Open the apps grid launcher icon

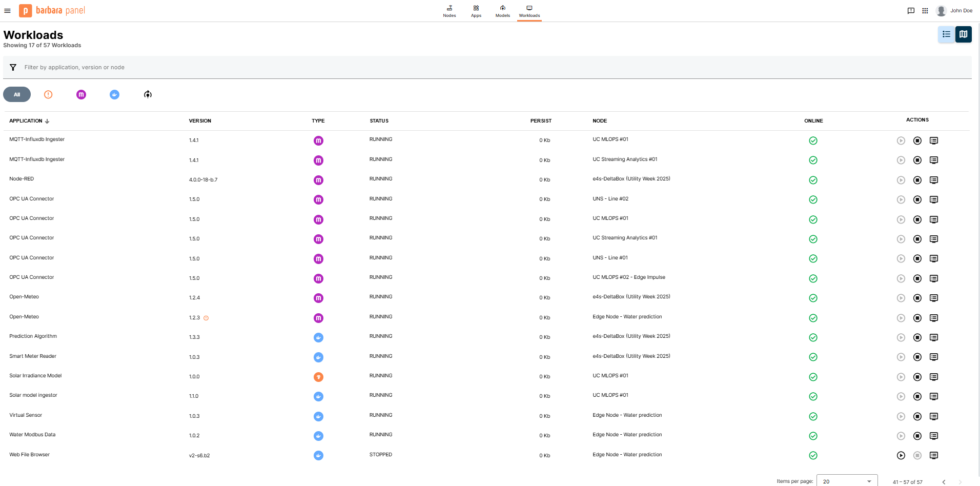click(x=925, y=11)
